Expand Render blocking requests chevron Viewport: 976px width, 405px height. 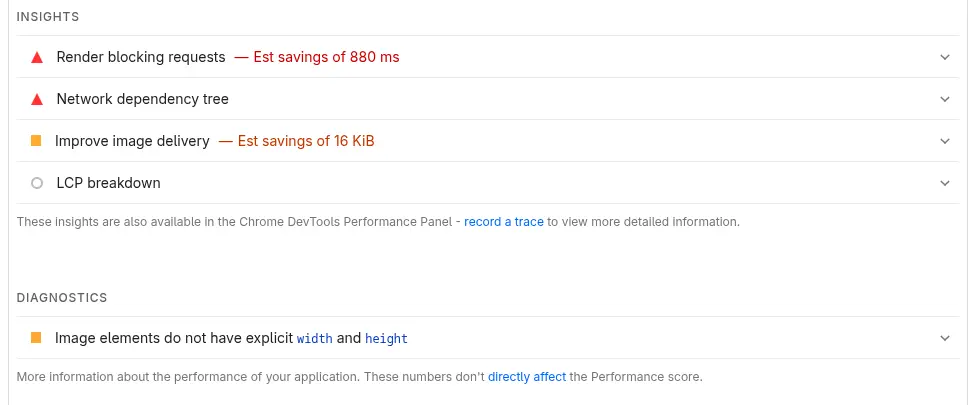click(x=945, y=57)
